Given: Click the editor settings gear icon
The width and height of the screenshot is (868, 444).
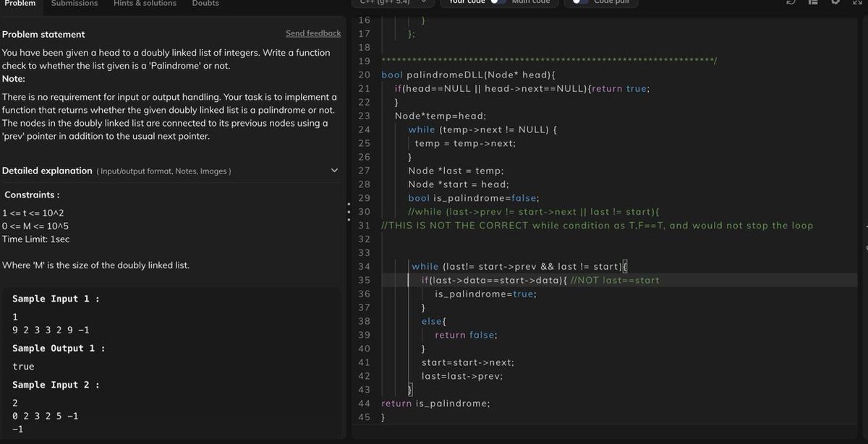Looking at the screenshot, I should [834, 2].
